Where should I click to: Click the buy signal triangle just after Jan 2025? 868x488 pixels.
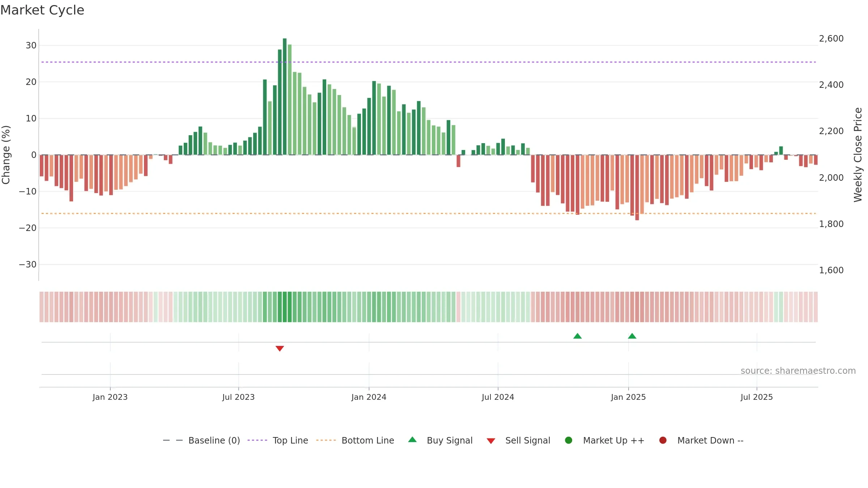pyautogui.click(x=632, y=336)
